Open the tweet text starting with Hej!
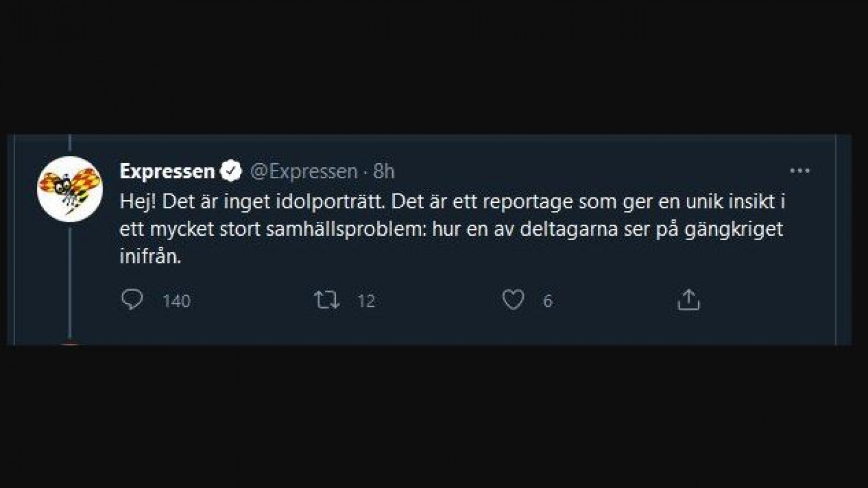Image resolution: width=868 pixels, height=488 pixels. tap(452, 229)
